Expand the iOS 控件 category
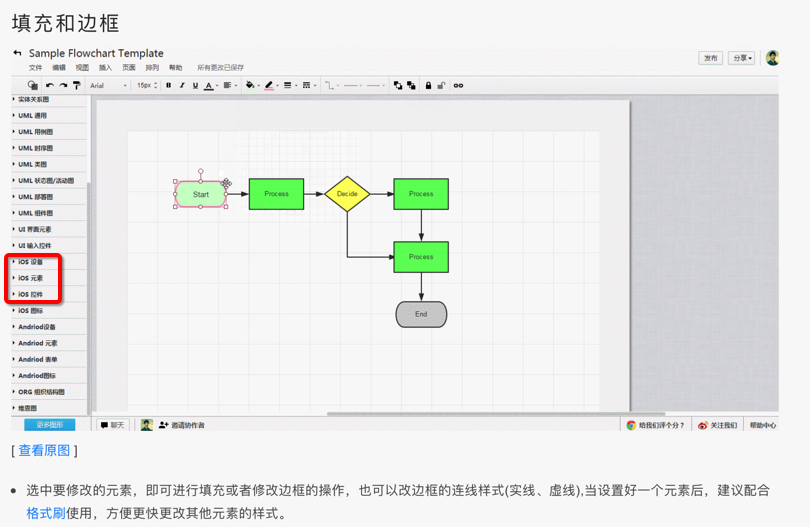This screenshot has height=527, width=810. click(49, 294)
